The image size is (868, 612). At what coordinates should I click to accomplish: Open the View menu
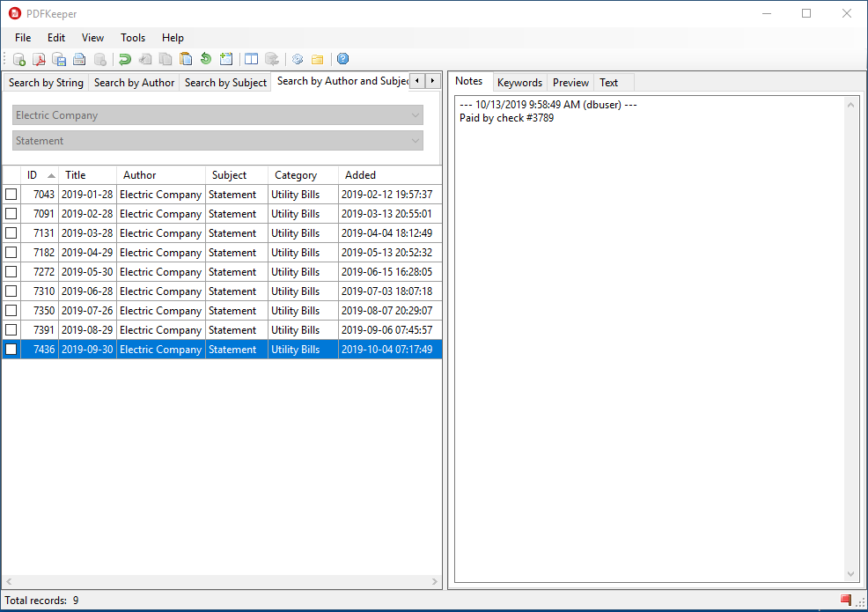coord(92,38)
